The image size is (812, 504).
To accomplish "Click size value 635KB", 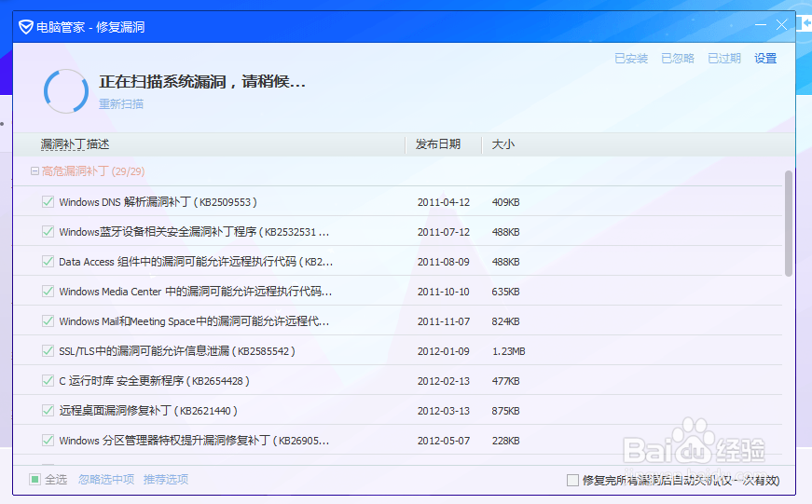I will [x=505, y=292].
